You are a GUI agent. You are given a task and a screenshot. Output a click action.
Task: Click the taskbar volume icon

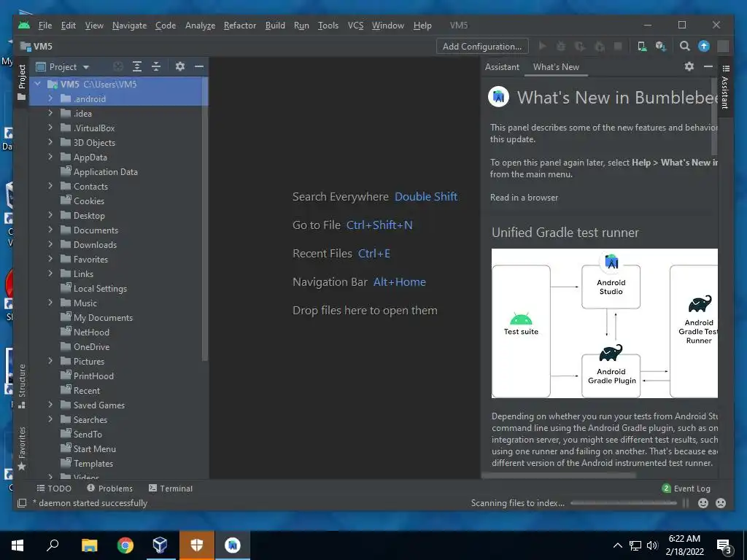651,545
